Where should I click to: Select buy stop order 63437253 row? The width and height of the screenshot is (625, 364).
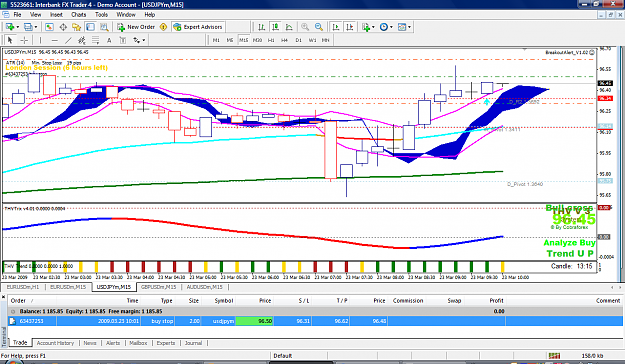315,321
